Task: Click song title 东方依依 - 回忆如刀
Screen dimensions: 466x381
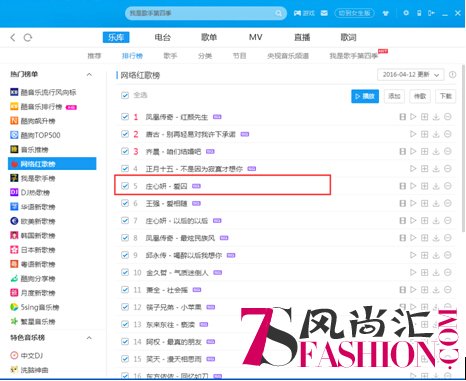Action: click(x=177, y=376)
